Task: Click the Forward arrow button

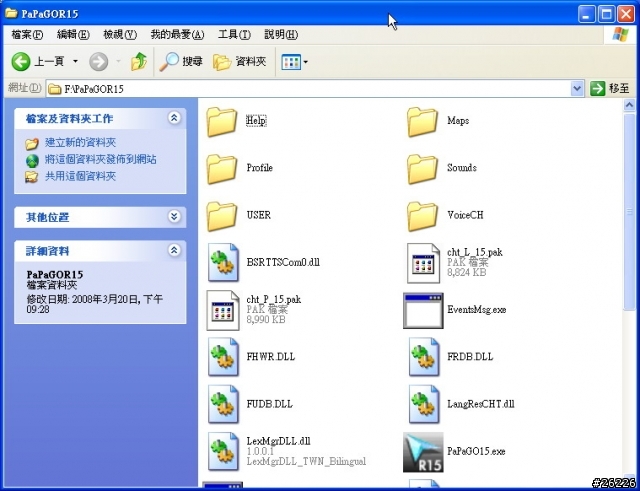Action: pos(99,62)
